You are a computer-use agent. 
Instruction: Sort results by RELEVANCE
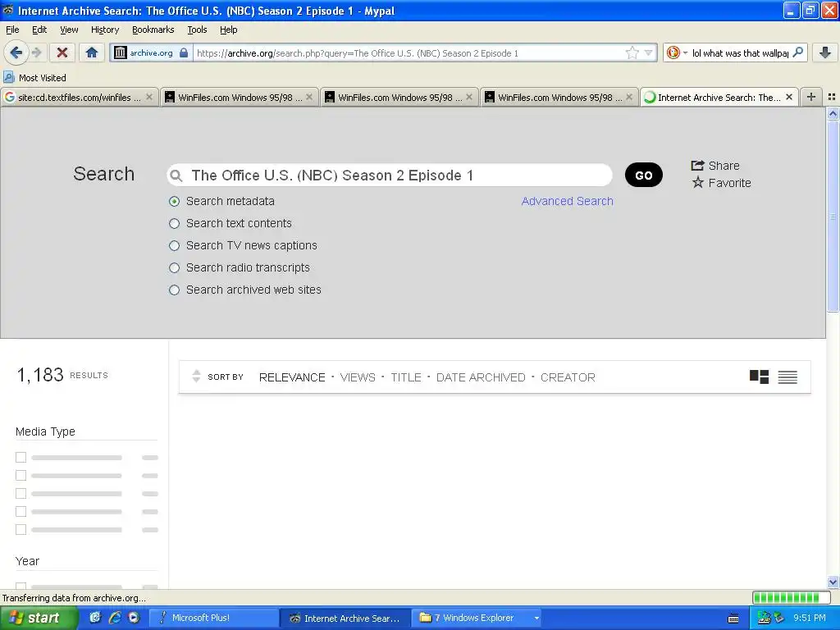point(292,377)
